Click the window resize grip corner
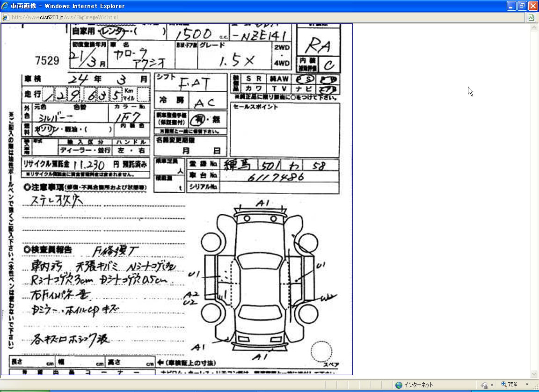This screenshot has width=539, height=392. pyautogui.click(x=535, y=388)
